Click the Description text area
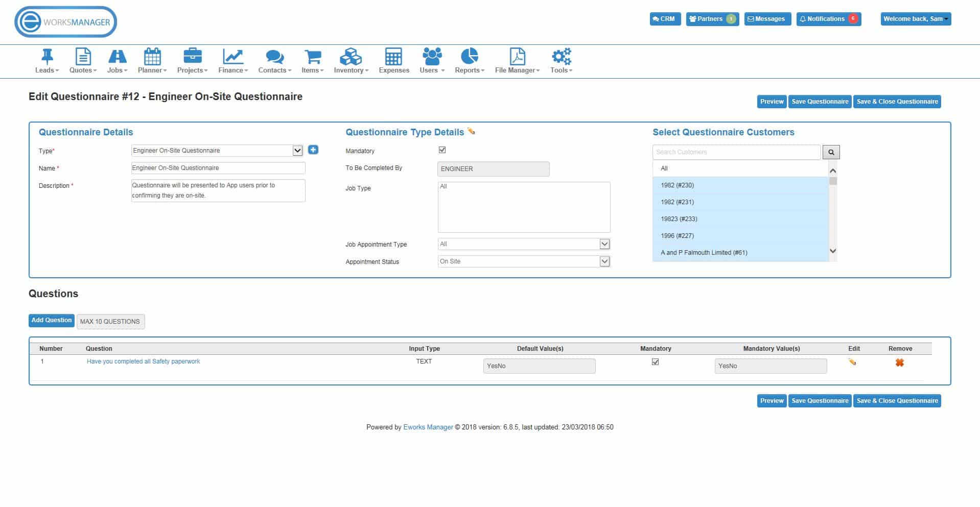 point(218,190)
